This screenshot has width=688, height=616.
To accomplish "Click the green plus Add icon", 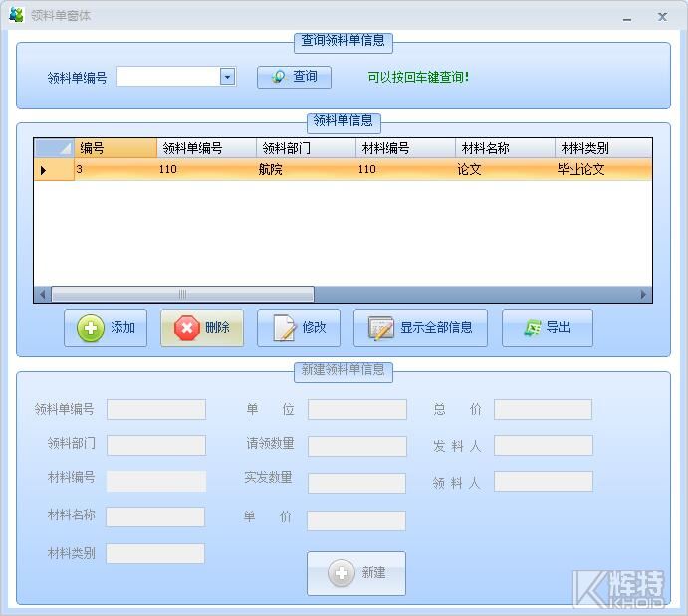I will (91, 328).
